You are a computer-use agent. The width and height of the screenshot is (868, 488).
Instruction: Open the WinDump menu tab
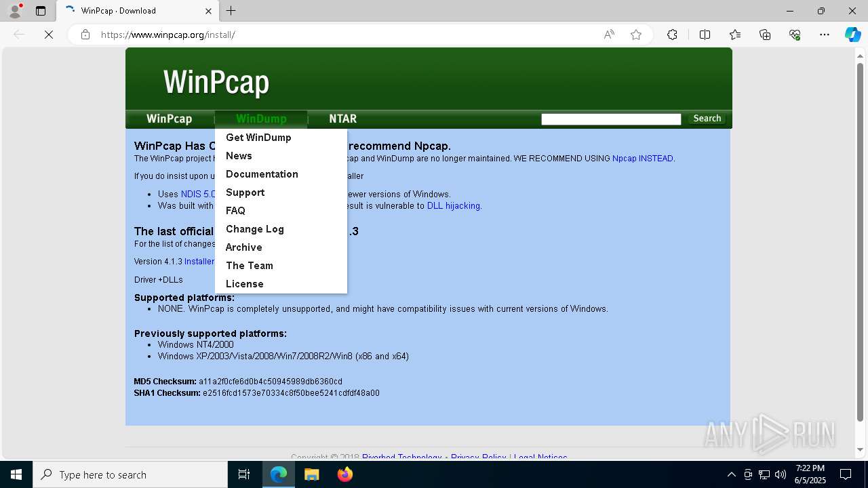pyautogui.click(x=261, y=119)
